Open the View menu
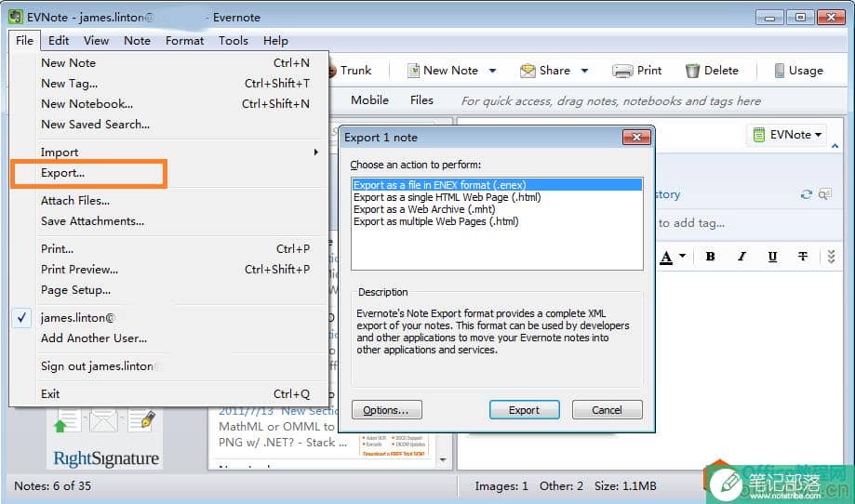855x504 pixels. 96,40
